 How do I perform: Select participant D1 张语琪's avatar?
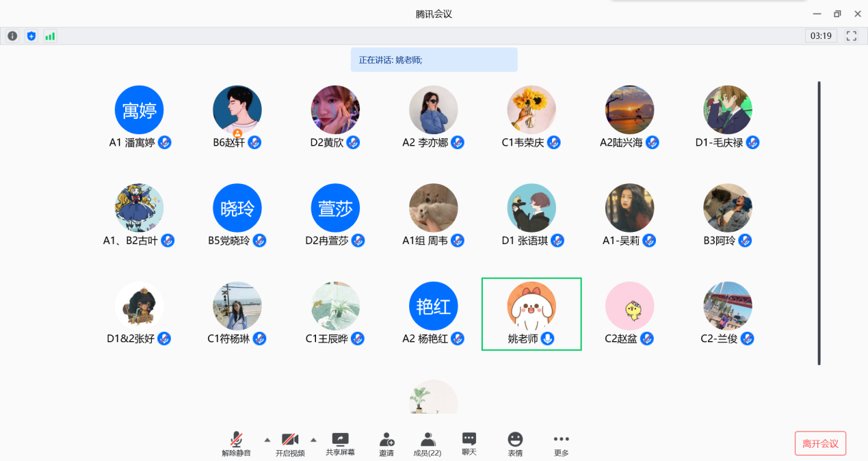531,207
